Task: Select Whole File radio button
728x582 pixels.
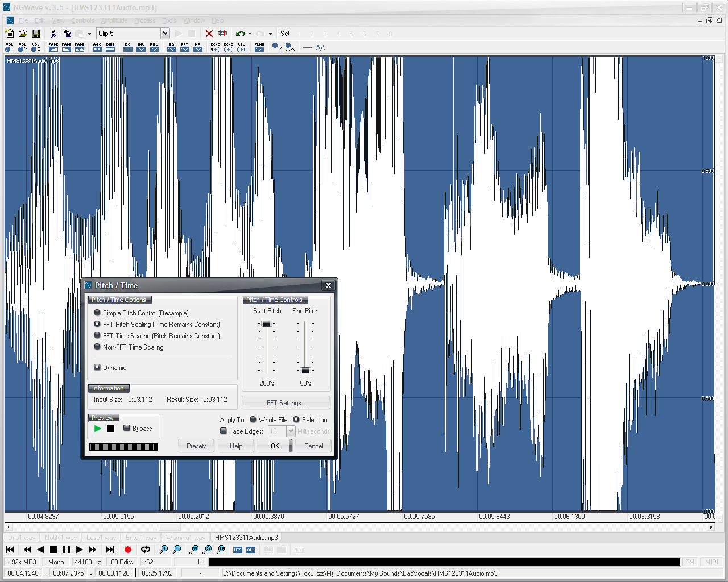Action: (x=253, y=419)
